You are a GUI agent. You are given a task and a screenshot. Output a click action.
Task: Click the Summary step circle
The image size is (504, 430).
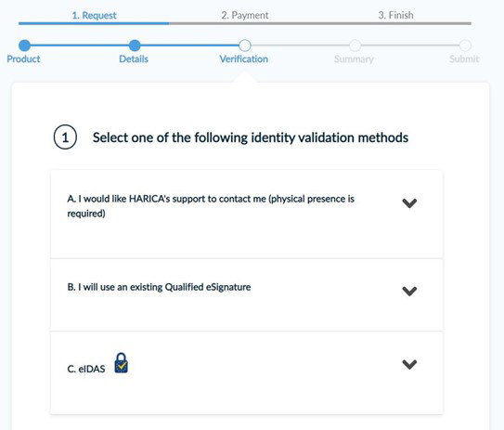tap(355, 46)
